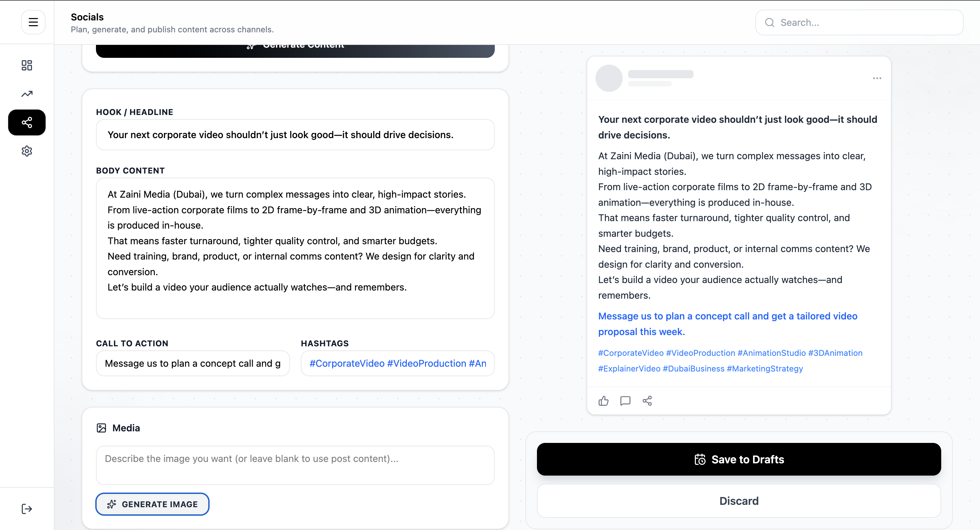Open the post options via three-dot menu
Viewport: 980px width, 530px height.
(x=877, y=78)
